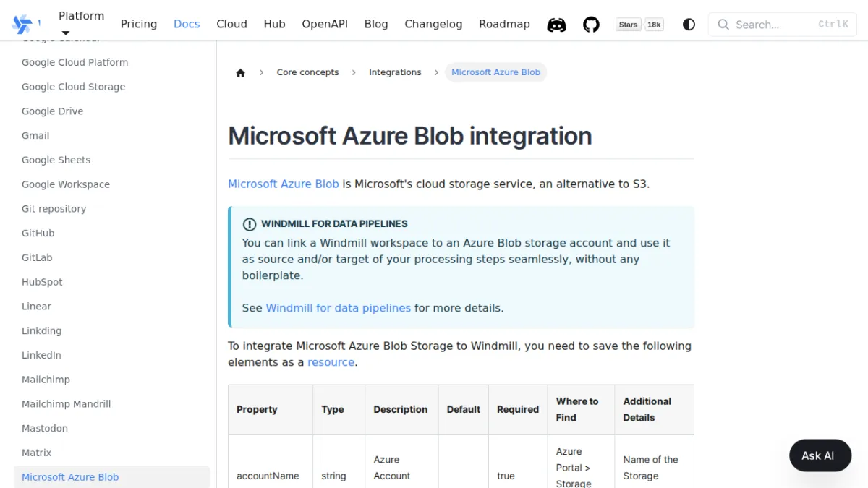Viewport: 868px width, 488px height.
Task: Expand the Platform dropdown menu
Action: pos(81,23)
